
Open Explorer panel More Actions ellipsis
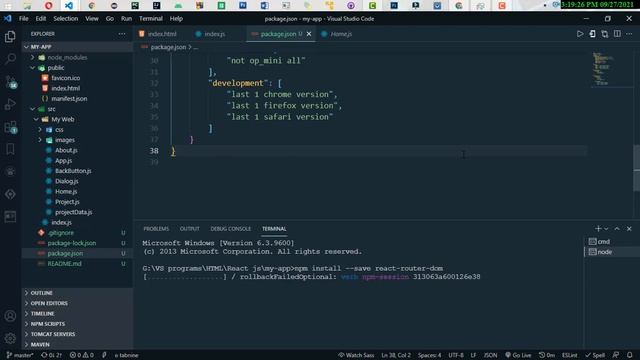coord(122,34)
